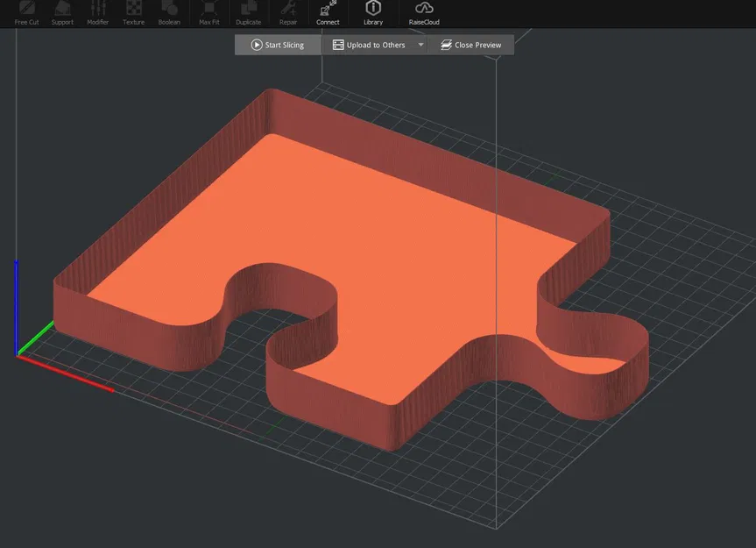756x548 pixels.
Task: Open the Library panel
Action: [373, 13]
